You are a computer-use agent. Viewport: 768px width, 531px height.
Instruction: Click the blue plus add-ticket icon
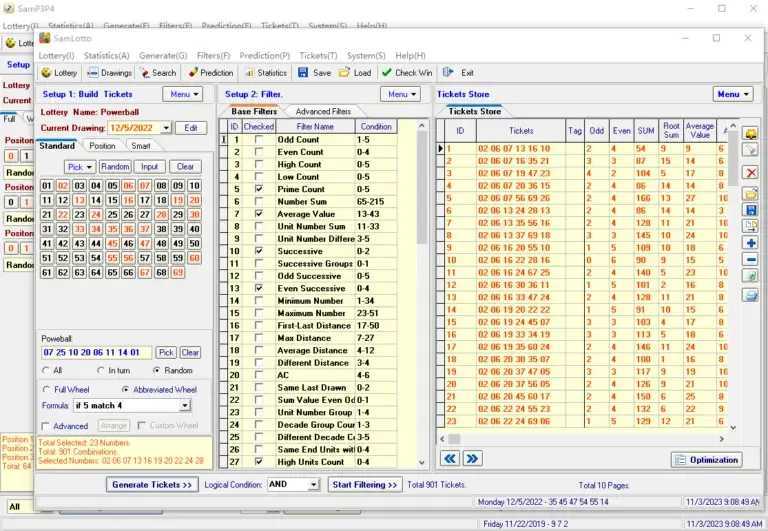pyautogui.click(x=750, y=243)
